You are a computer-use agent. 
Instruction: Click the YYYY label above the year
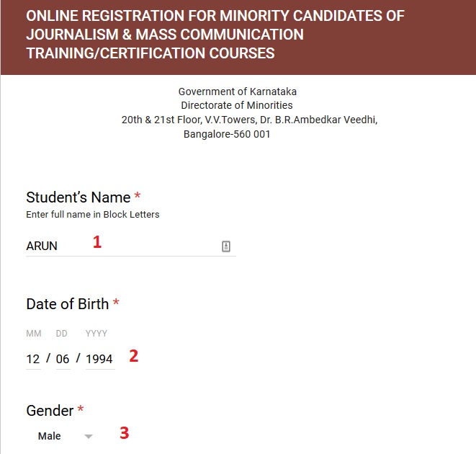tap(96, 334)
